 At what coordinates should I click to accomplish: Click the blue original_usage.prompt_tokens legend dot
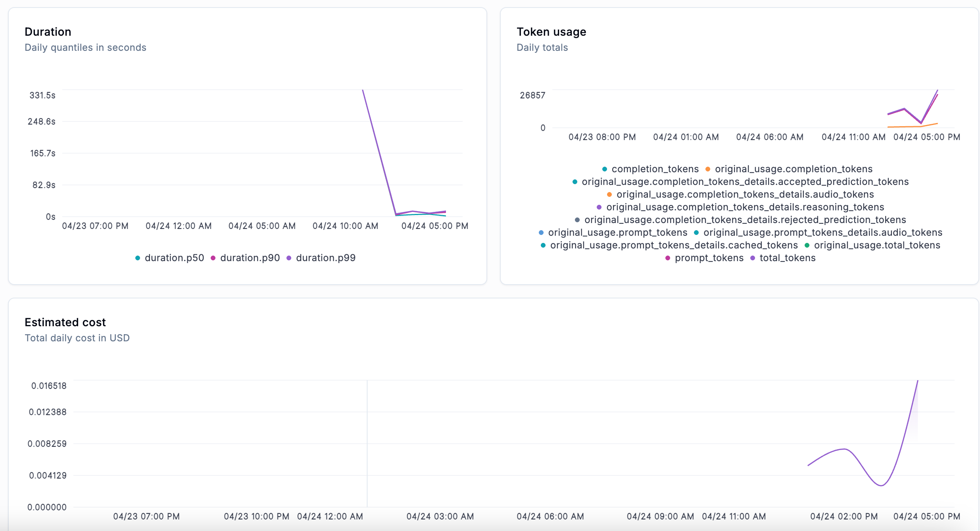540,233
